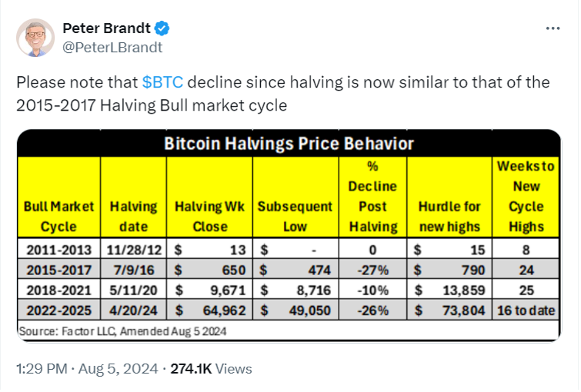The width and height of the screenshot is (581, 392).
Task: Open the Bitcoin Halvings table image
Action: click(x=289, y=235)
